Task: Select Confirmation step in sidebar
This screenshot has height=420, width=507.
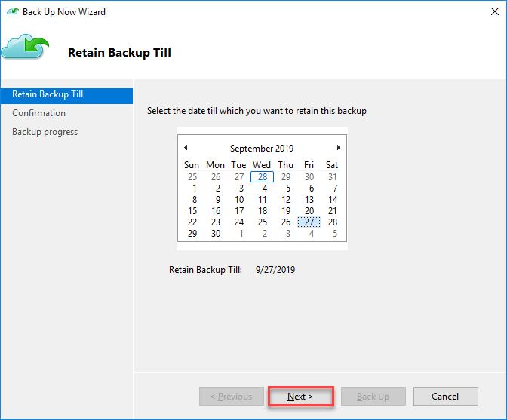Action: (39, 113)
